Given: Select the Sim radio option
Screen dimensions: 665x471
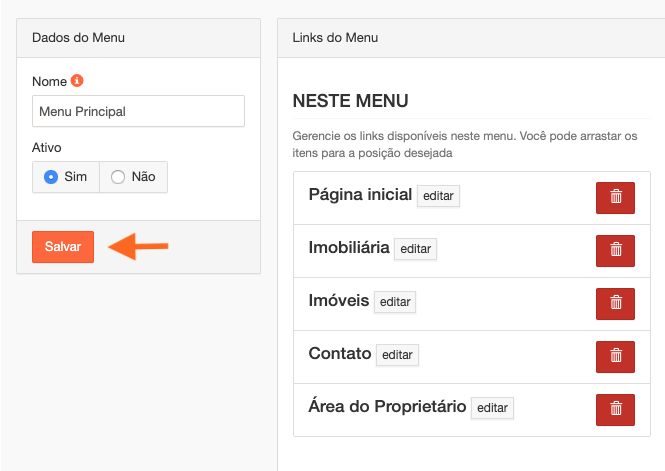Looking at the screenshot, I should coord(51,177).
